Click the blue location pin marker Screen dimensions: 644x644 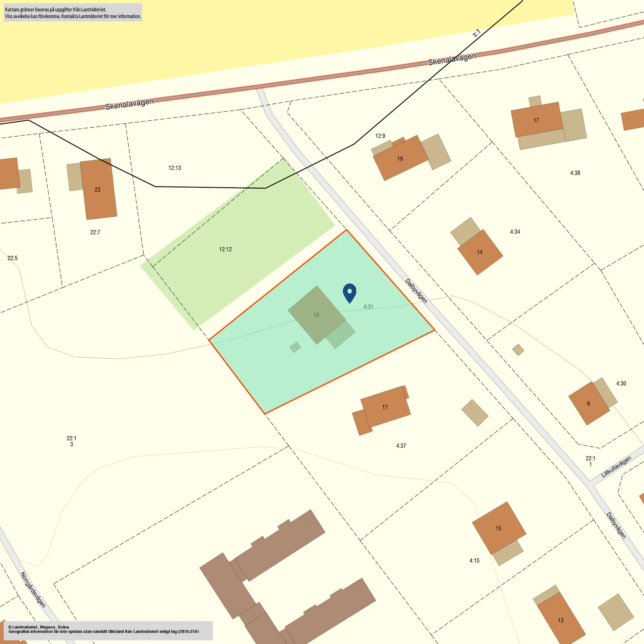point(349,293)
